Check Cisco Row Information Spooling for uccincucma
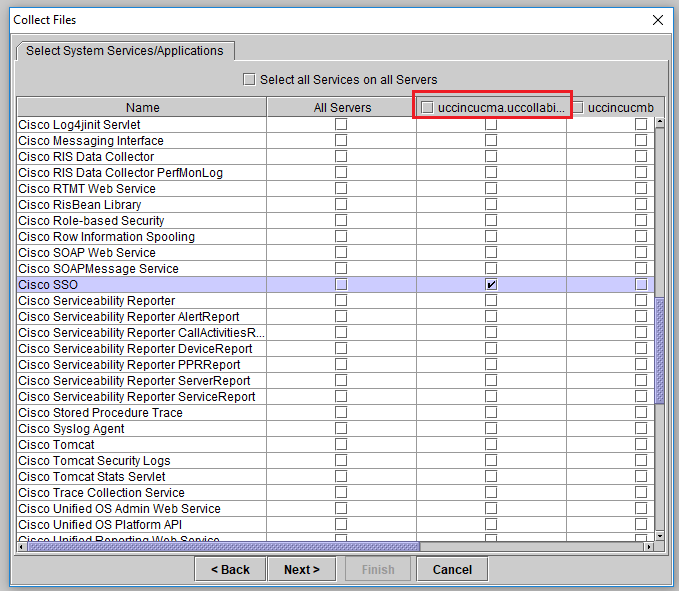The image size is (681, 591). pos(491,237)
